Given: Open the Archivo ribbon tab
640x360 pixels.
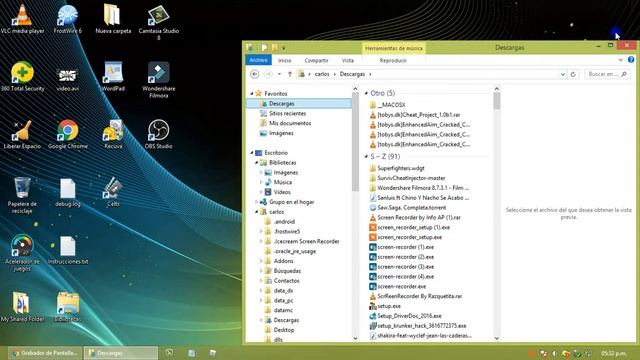Looking at the screenshot, I should (258, 60).
